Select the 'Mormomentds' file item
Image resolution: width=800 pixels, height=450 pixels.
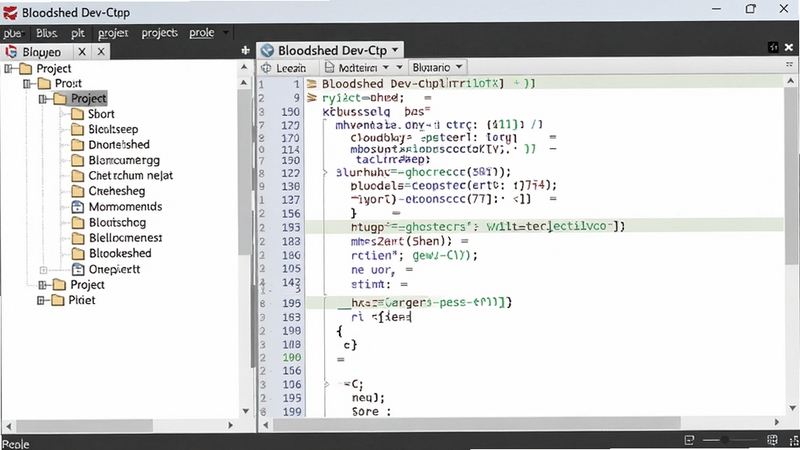(x=116, y=207)
